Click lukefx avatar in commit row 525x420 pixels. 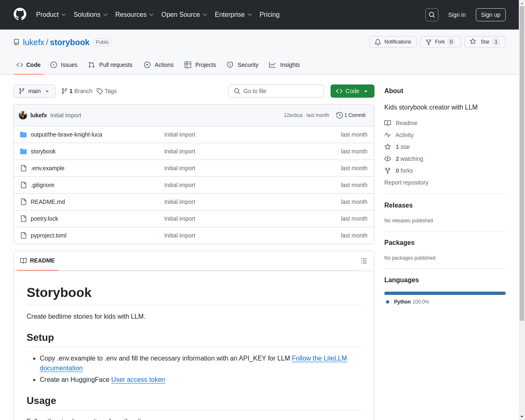click(23, 115)
